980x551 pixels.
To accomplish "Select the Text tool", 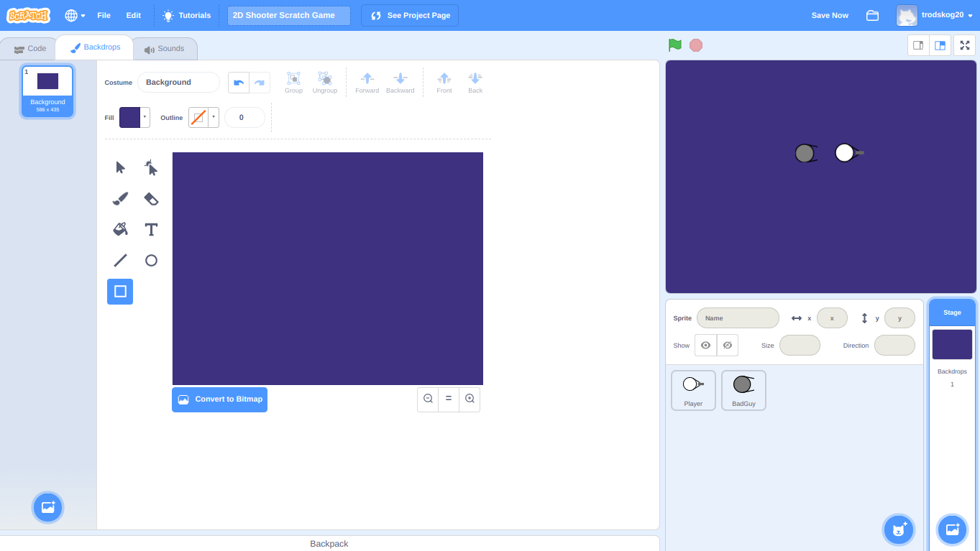I will (151, 229).
